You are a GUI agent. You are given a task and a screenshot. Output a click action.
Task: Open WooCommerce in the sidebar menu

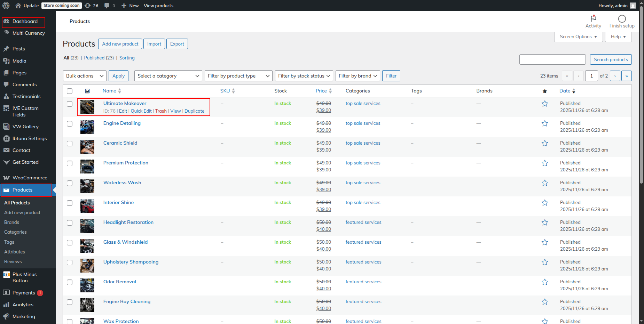click(30, 178)
